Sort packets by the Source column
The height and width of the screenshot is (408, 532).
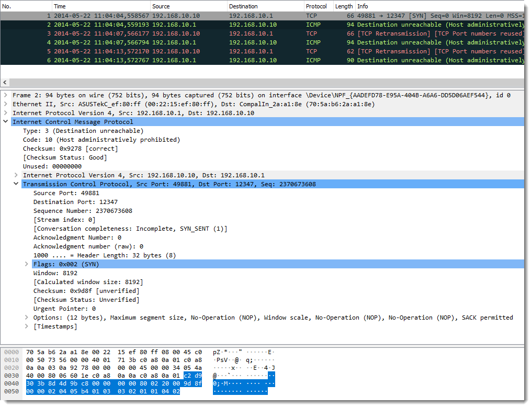click(x=188, y=6)
